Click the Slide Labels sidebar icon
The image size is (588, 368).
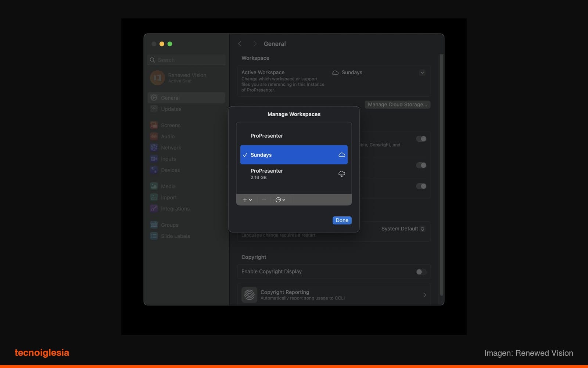tap(154, 236)
